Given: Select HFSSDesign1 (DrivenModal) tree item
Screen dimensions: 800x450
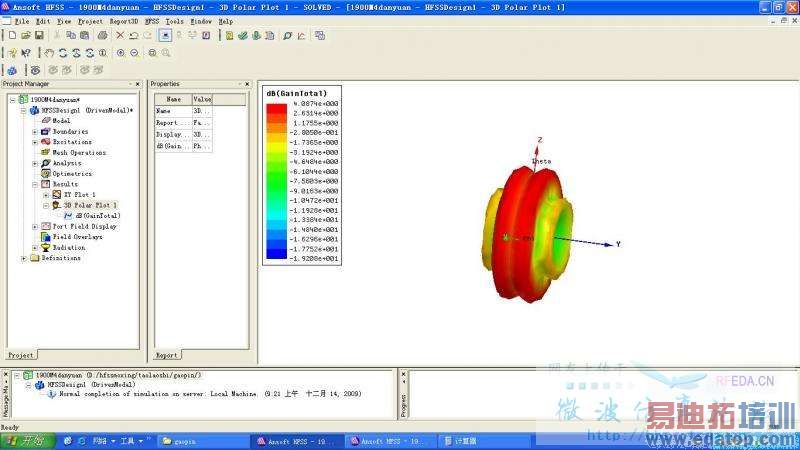Looking at the screenshot, I should (87, 110).
